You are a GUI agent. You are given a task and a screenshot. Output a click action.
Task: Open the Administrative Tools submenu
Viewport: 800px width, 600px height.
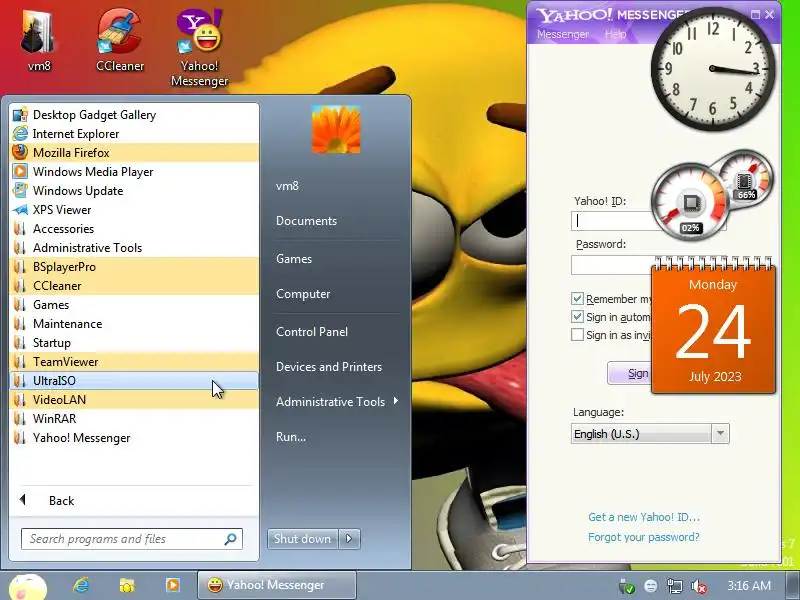pos(337,402)
